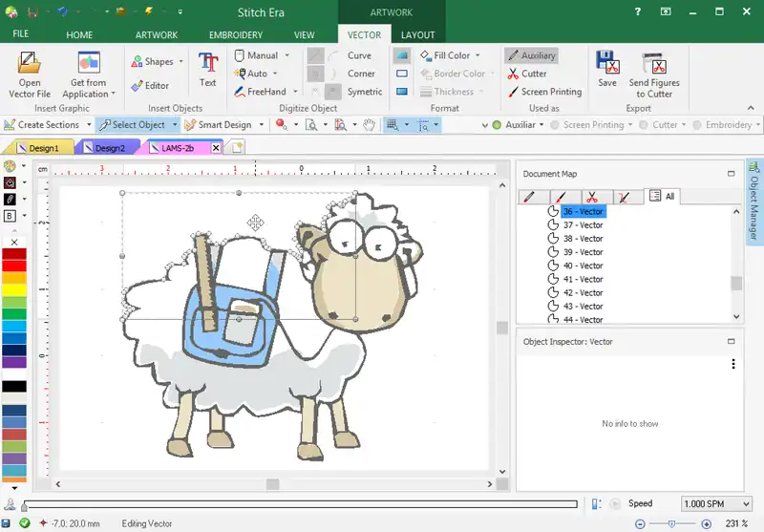Select the Auxiliar radio option
This screenshot has width=764, height=532.
[497, 125]
